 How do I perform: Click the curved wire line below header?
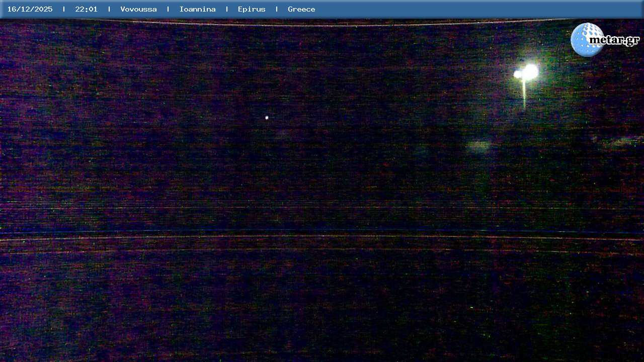pos(322,25)
